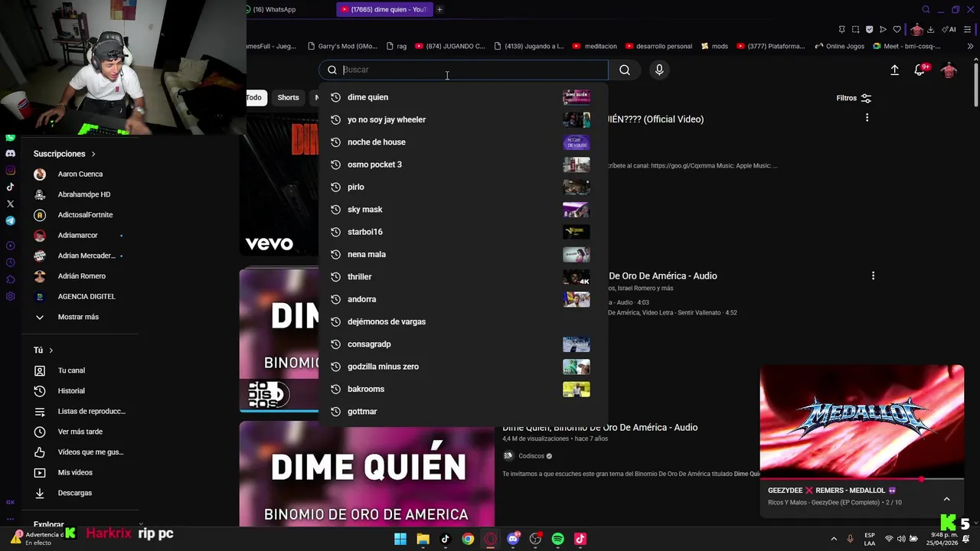The image size is (980, 551).
Task: Go to Tu canal in sidebar
Action: [71, 370]
